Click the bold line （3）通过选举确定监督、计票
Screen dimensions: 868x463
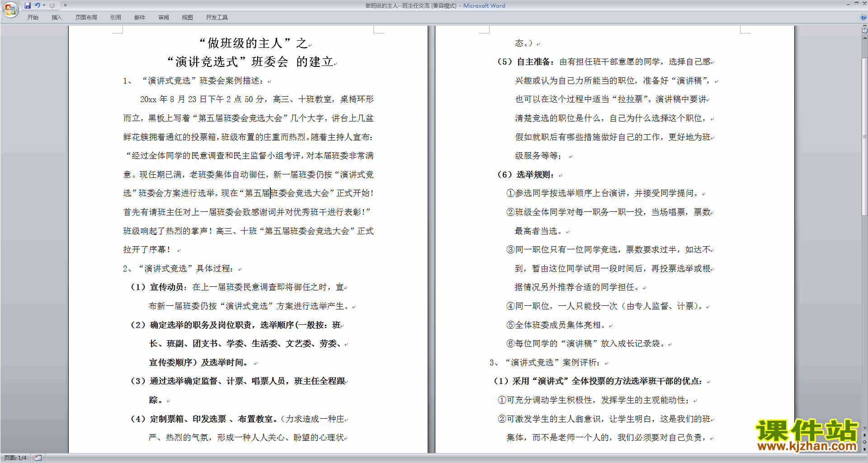[238, 381]
